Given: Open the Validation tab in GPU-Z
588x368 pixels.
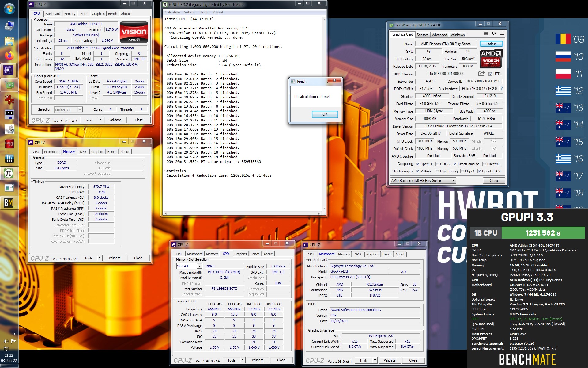Looking at the screenshot, I should (458, 35).
